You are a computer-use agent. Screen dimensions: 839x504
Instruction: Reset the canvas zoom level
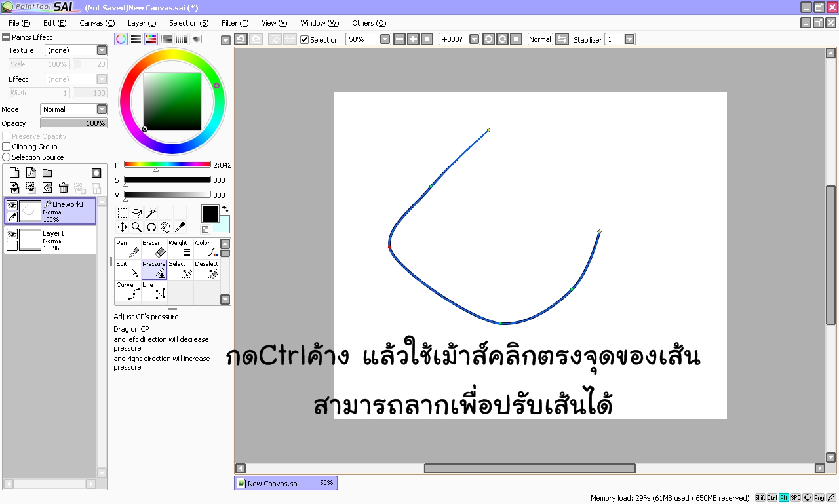[x=427, y=39]
